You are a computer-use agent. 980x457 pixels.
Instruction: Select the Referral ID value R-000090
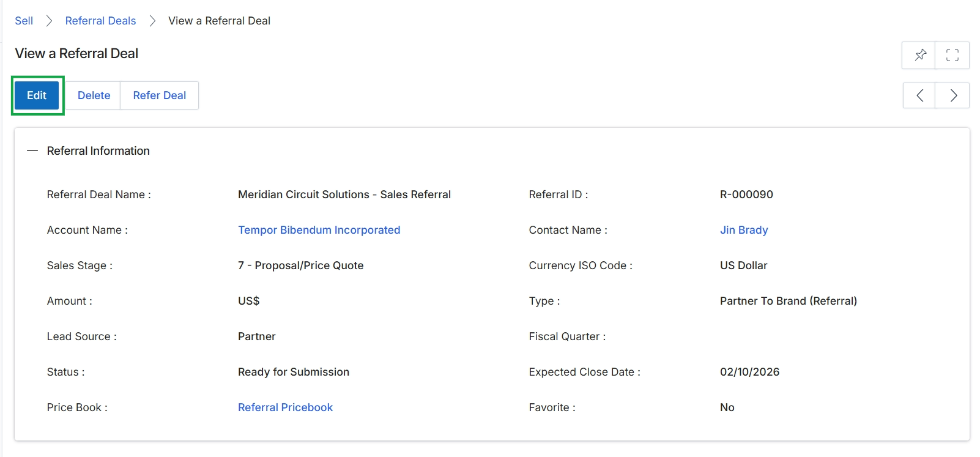pyautogui.click(x=746, y=195)
